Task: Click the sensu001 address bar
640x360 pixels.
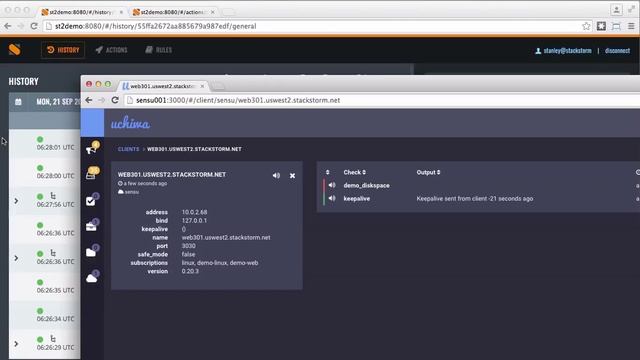Action: [382, 100]
